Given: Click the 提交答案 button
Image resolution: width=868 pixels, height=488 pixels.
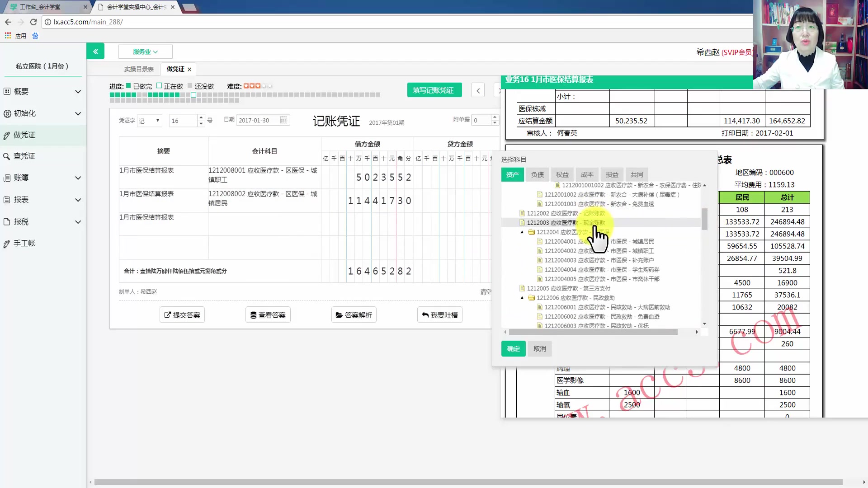Looking at the screenshot, I should point(182,315).
